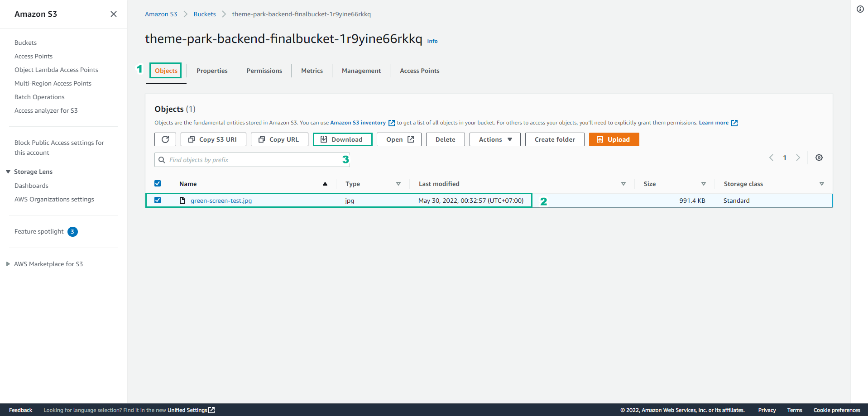Click the Info link beside bucket name
This screenshot has height=416, width=868.
pos(432,41)
